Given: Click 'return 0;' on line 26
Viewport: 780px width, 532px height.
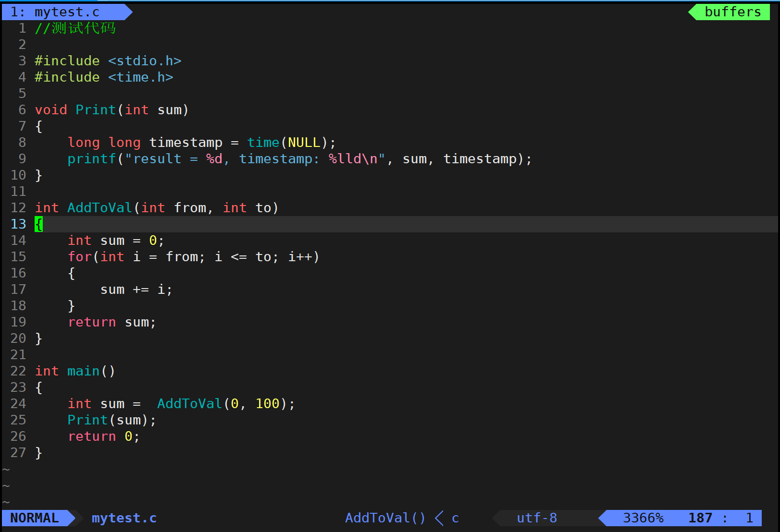Looking at the screenshot, I should [x=104, y=436].
